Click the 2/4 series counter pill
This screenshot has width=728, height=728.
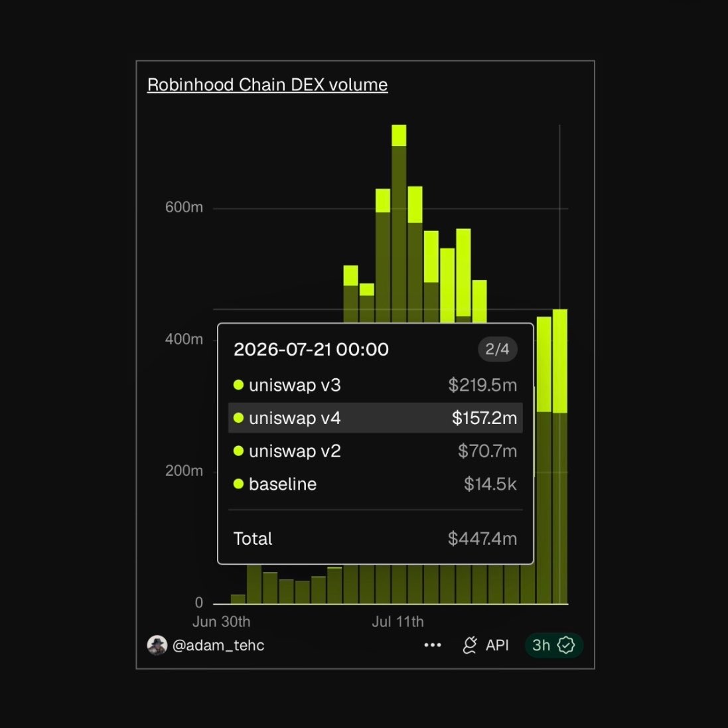(x=497, y=348)
